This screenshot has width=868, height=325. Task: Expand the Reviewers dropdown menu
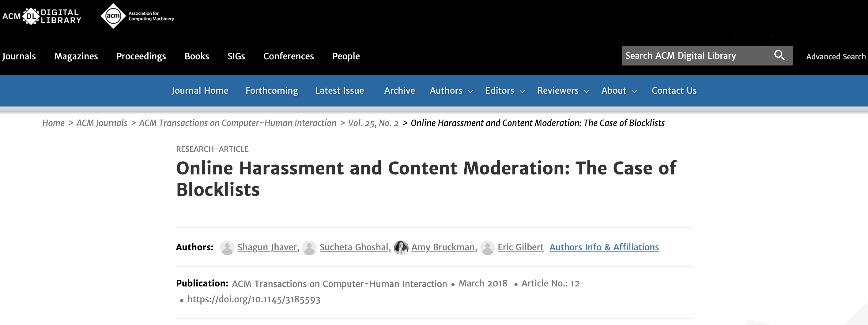(563, 90)
